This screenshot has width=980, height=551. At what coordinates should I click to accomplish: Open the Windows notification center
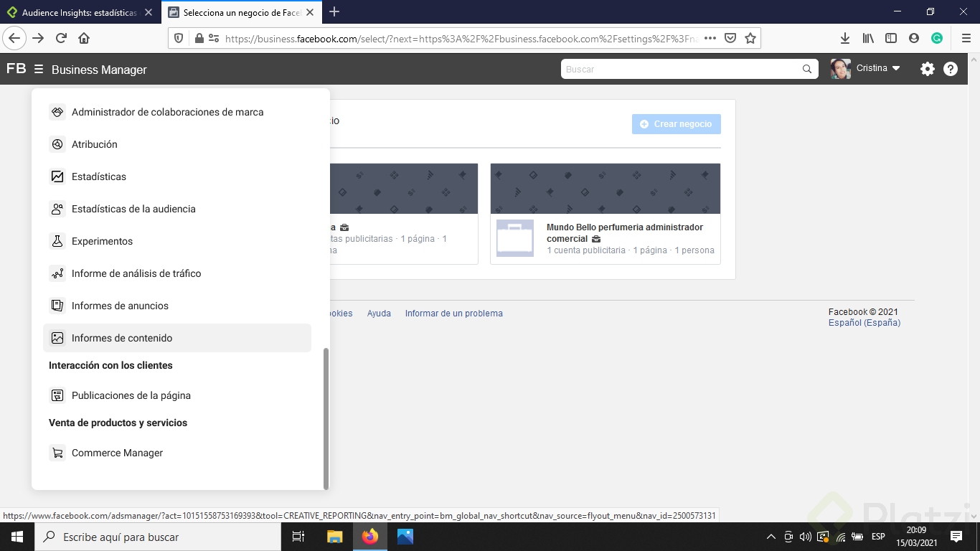[956, 536]
